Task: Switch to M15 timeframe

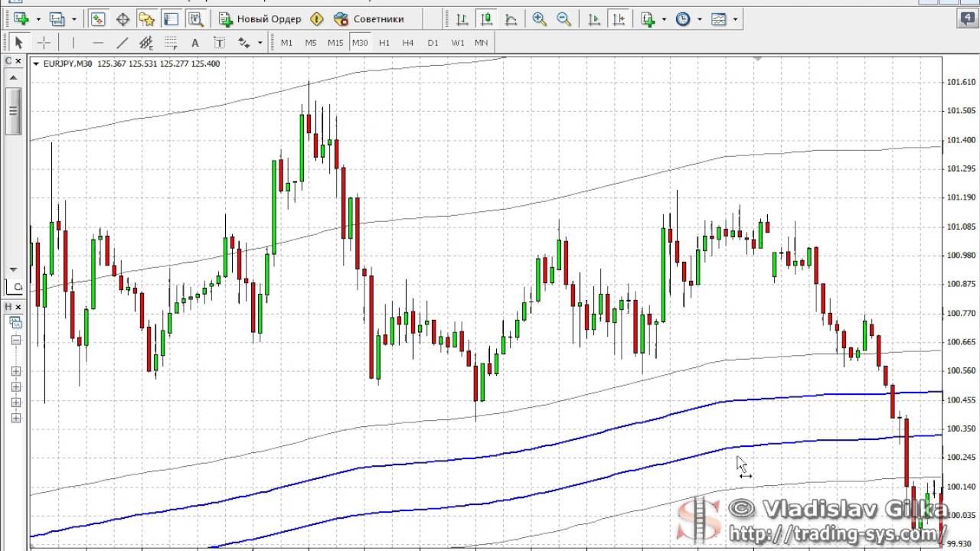Action: pos(335,43)
